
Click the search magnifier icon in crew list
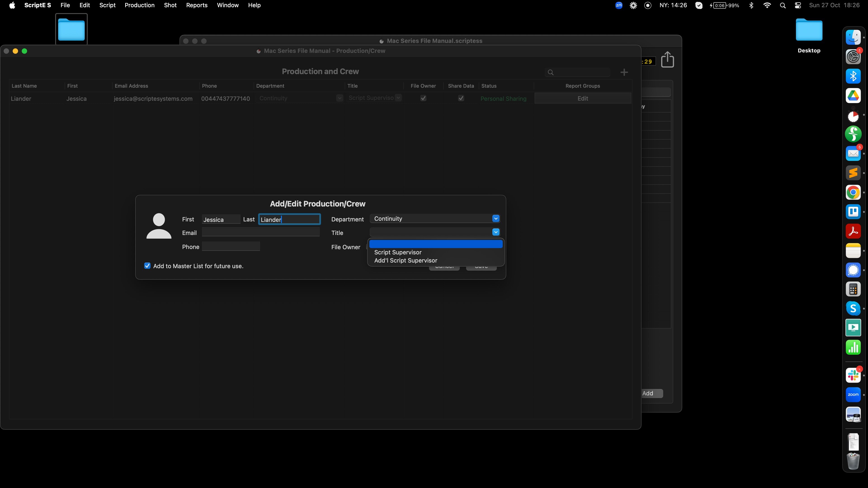click(x=551, y=72)
